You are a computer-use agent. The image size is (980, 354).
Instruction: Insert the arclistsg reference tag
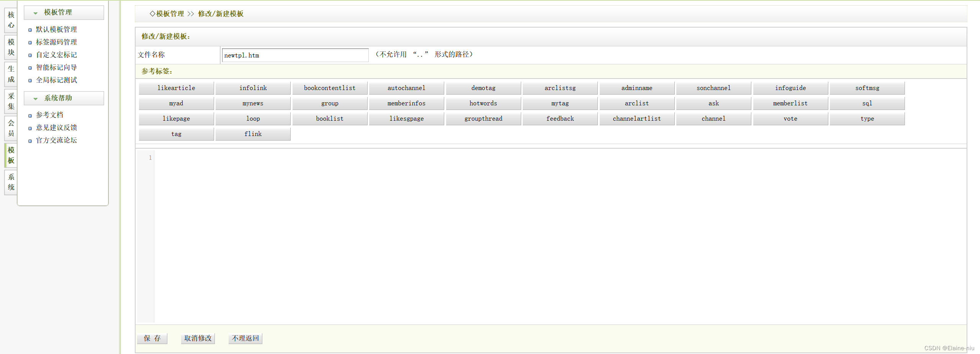point(560,88)
